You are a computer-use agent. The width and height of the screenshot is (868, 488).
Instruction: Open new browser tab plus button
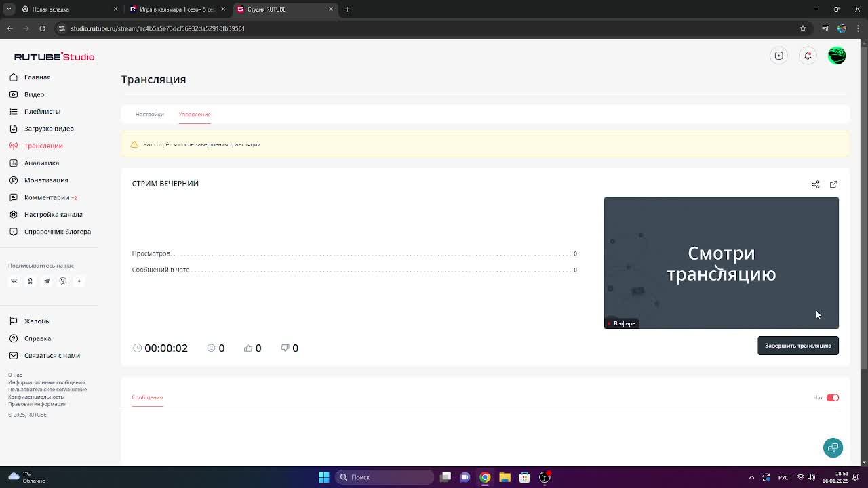click(347, 9)
